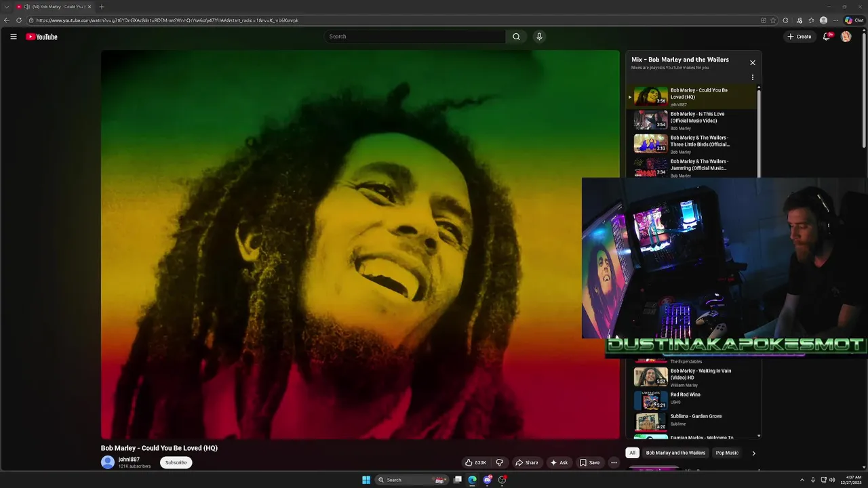This screenshot has width=868, height=488.
Task: Open Edge settings and more menu
Action: 835,20
